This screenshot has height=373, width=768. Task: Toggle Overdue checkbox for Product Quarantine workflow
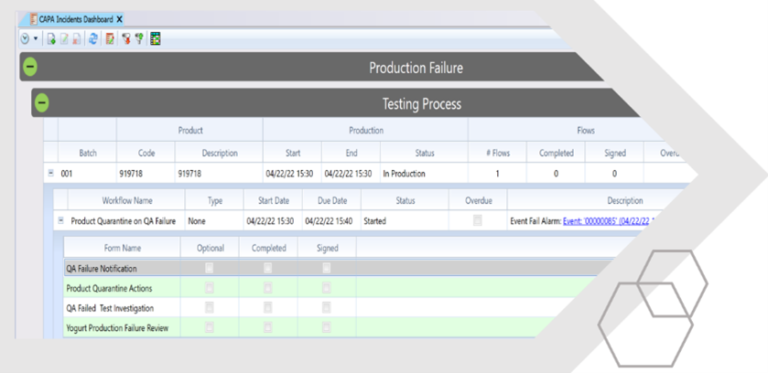(x=478, y=221)
